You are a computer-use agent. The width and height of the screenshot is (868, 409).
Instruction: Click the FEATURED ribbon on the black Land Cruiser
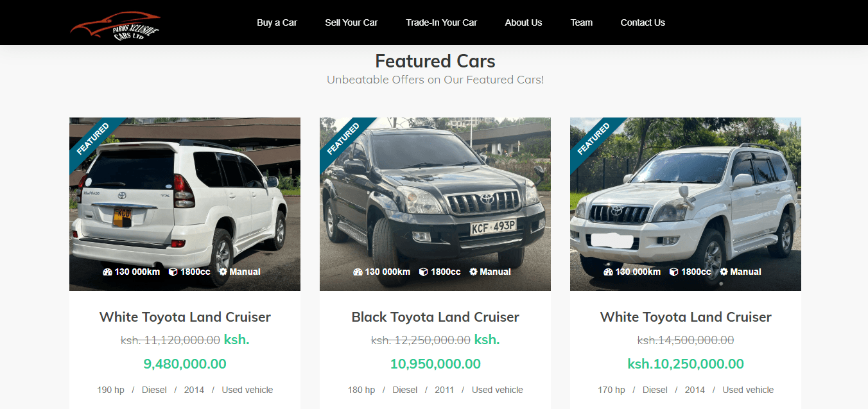(x=343, y=140)
